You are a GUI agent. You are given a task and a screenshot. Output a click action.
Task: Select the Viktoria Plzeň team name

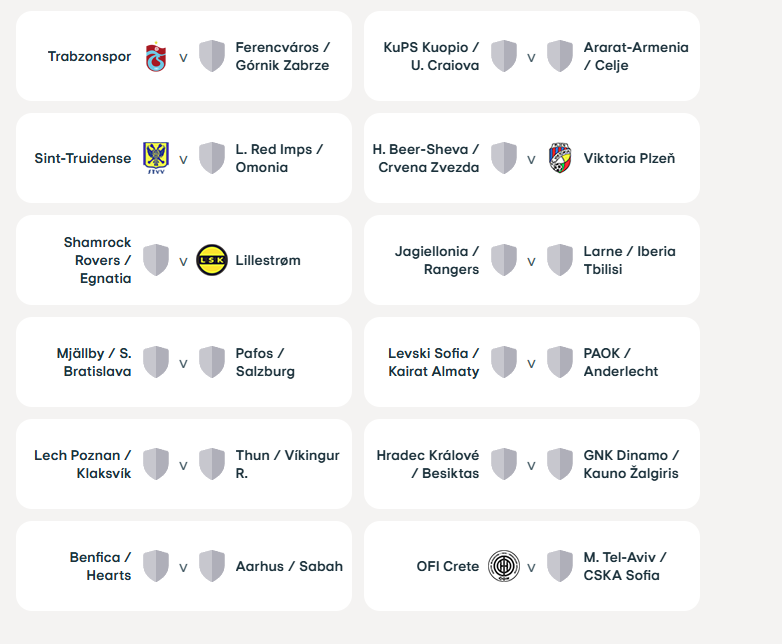pyautogui.click(x=629, y=158)
